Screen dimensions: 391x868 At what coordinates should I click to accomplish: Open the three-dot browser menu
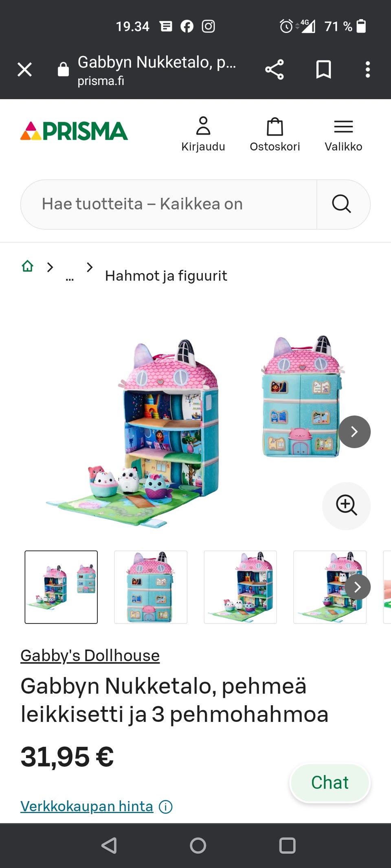click(x=368, y=70)
